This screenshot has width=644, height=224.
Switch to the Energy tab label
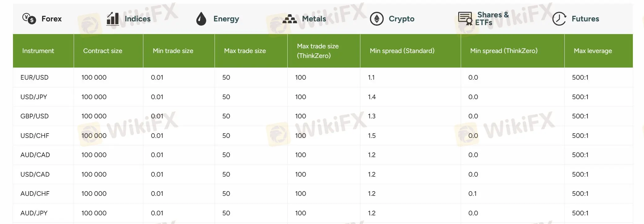(226, 19)
